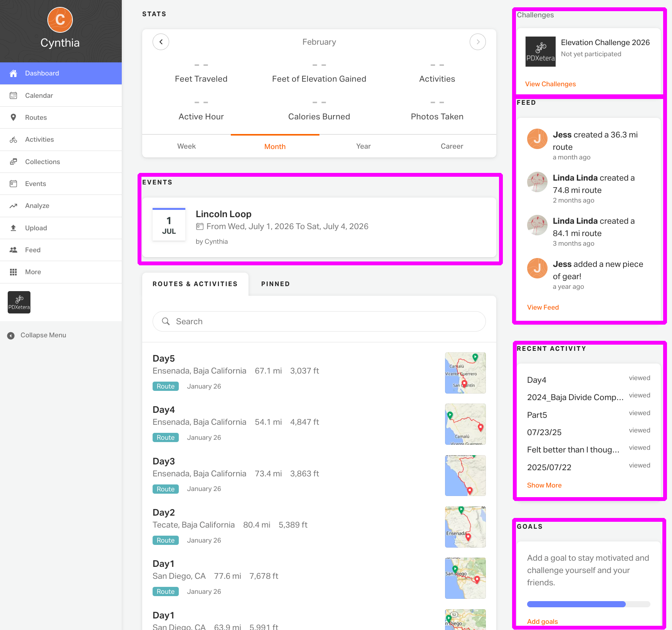Open Routes from the sidebar menu
672x630 pixels.
(61, 117)
